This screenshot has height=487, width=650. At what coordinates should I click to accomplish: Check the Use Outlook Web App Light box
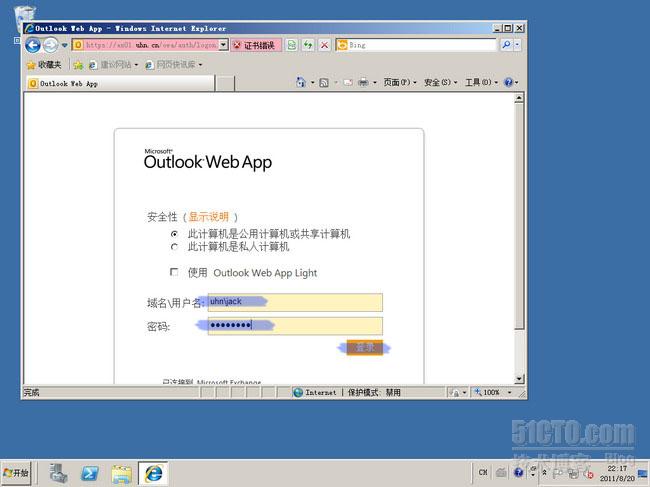[174, 272]
